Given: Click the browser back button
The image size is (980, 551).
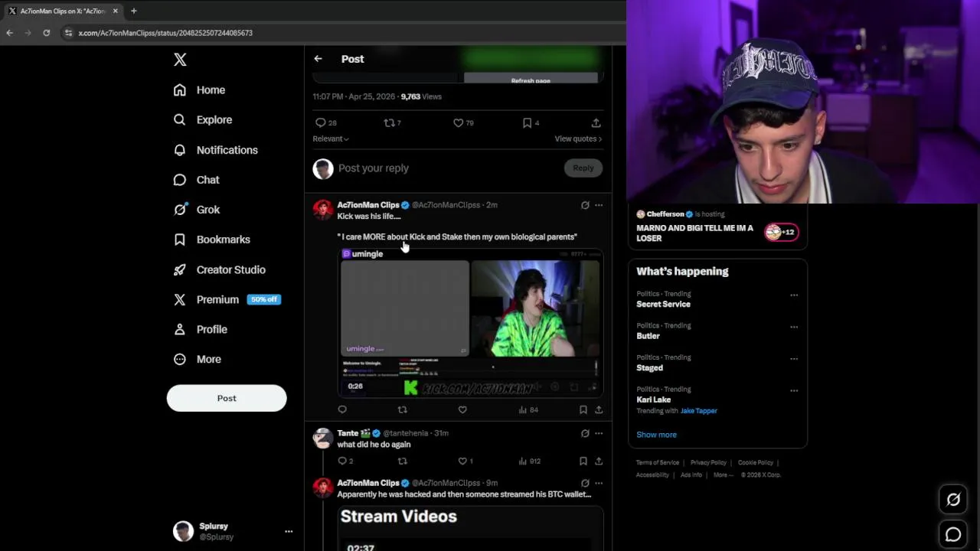Looking at the screenshot, I should pos(9,33).
